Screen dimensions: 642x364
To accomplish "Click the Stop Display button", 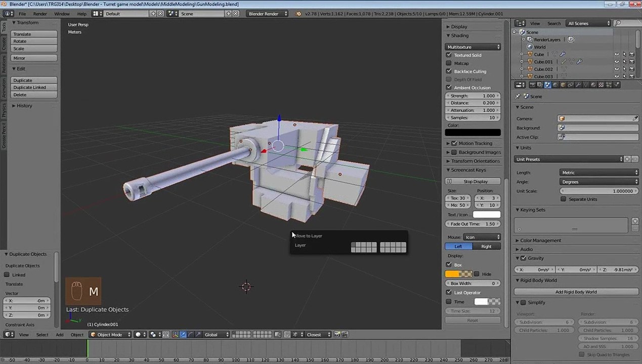I will point(473,181).
